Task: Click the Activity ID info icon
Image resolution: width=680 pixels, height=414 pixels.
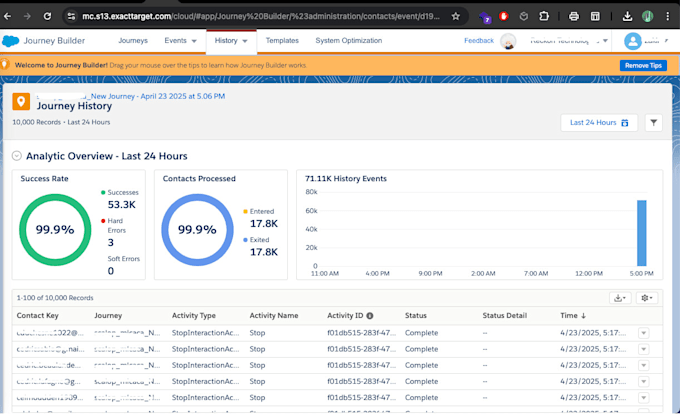Action: click(370, 316)
